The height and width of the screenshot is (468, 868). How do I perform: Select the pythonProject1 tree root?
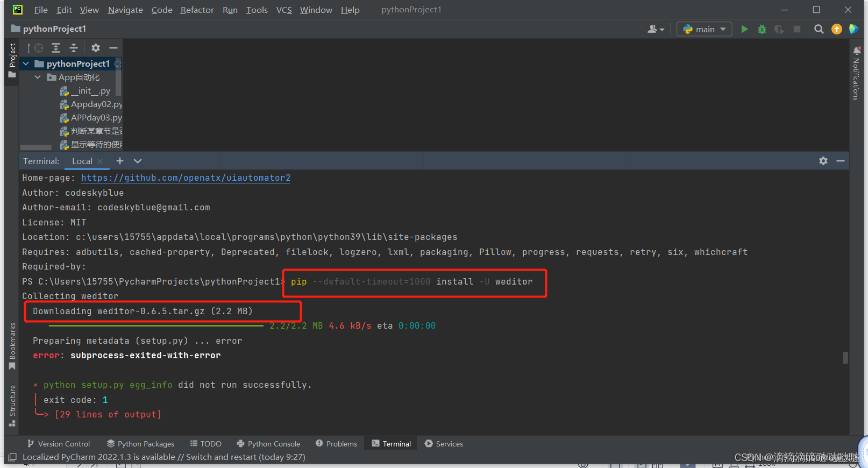[x=72, y=63]
